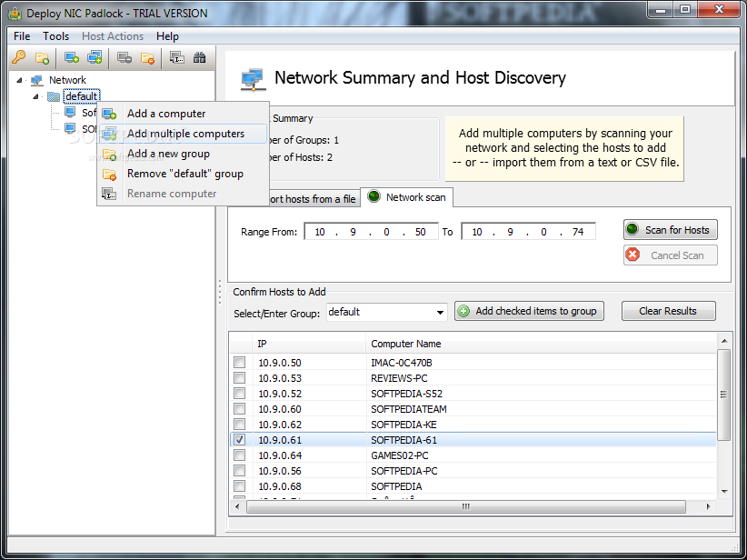Click the icon beside Add a computer

point(109,114)
